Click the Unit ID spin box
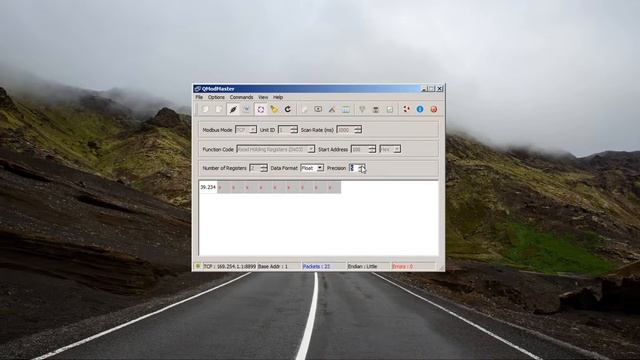The width and height of the screenshot is (640, 360). 288,130
